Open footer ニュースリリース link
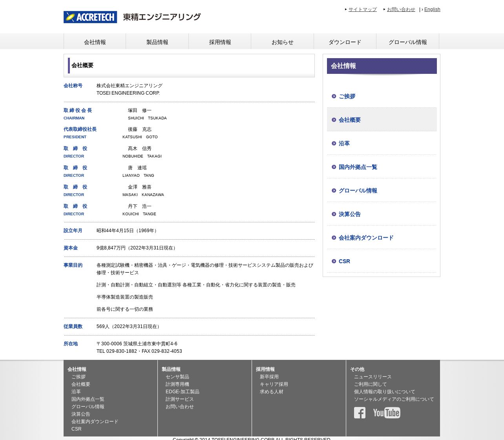Image resolution: width=504 pixels, height=440 pixels. coord(373,377)
